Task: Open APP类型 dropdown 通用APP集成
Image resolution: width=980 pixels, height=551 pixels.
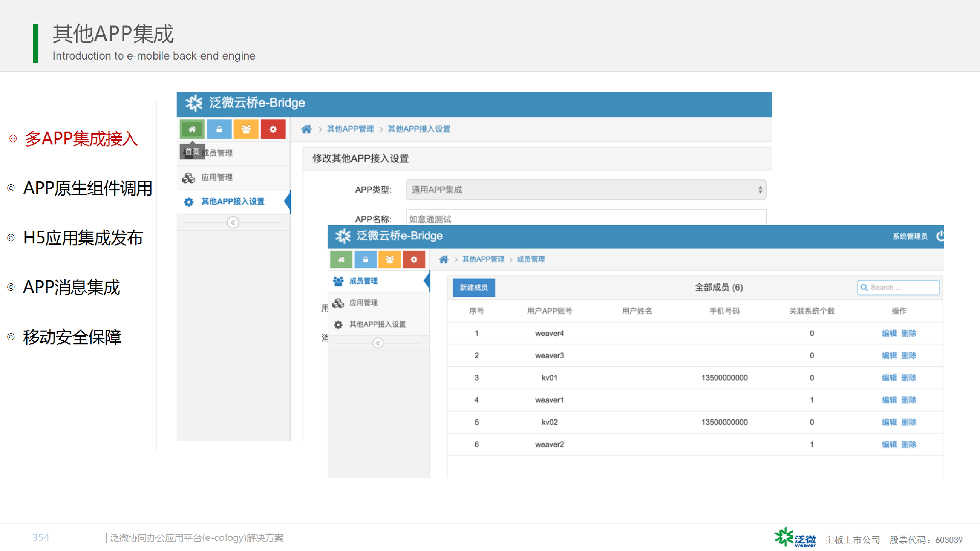Action: [x=586, y=190]
